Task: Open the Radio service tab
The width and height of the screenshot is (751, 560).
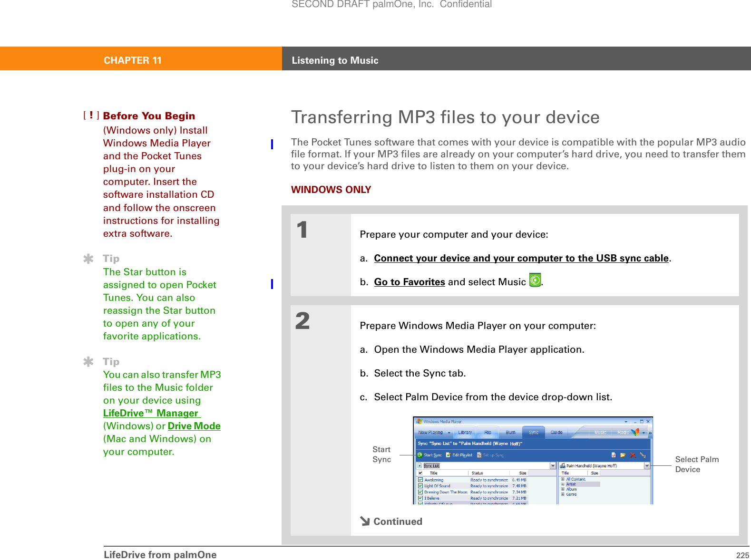Action: click(x=623, y=433)
